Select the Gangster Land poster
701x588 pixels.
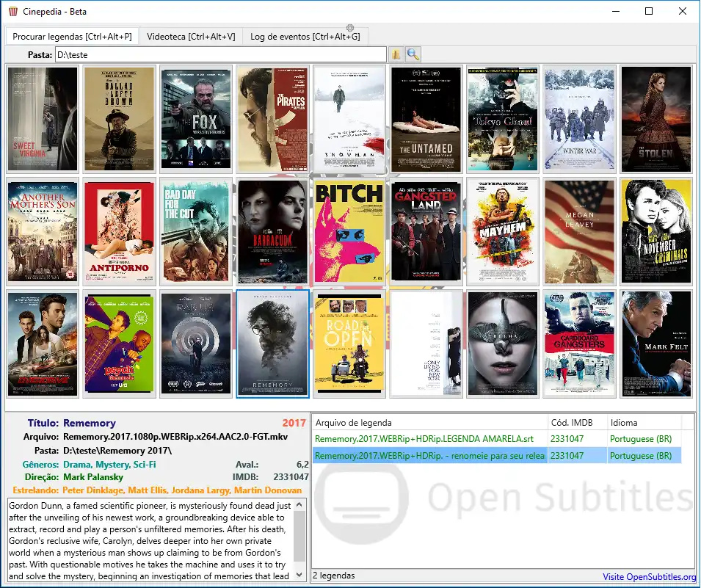coord(426,231)
